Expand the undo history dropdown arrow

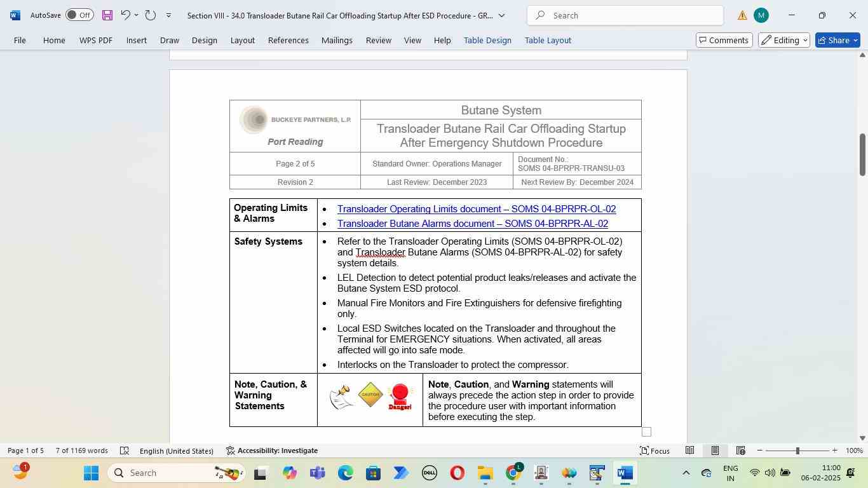[x=136, y=15]
